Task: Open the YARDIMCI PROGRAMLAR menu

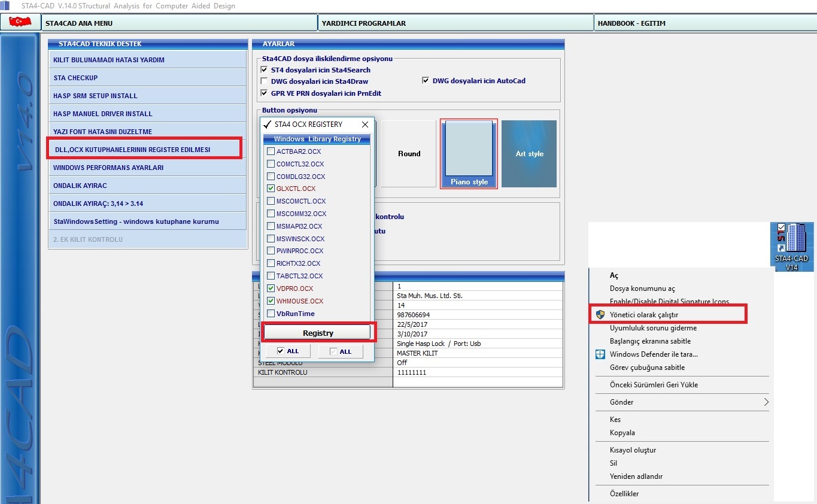Action: (x=455, y=23)
